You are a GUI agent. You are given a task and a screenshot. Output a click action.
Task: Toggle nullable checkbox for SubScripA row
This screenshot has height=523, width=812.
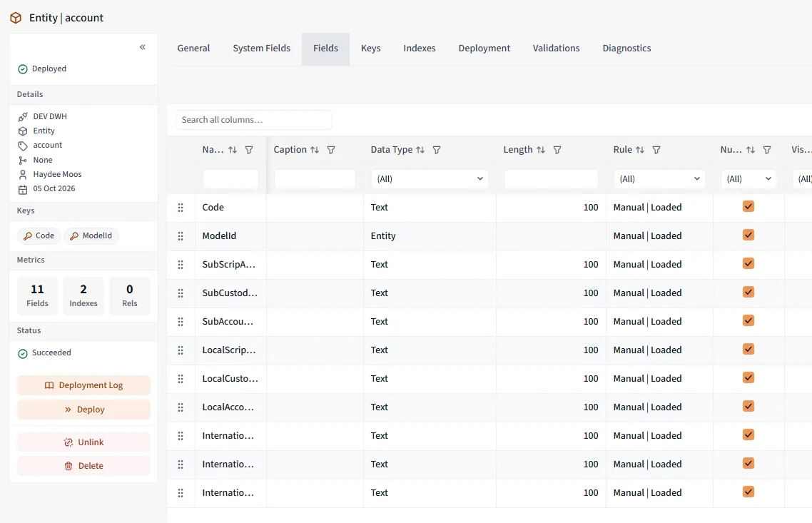[748, 263]
